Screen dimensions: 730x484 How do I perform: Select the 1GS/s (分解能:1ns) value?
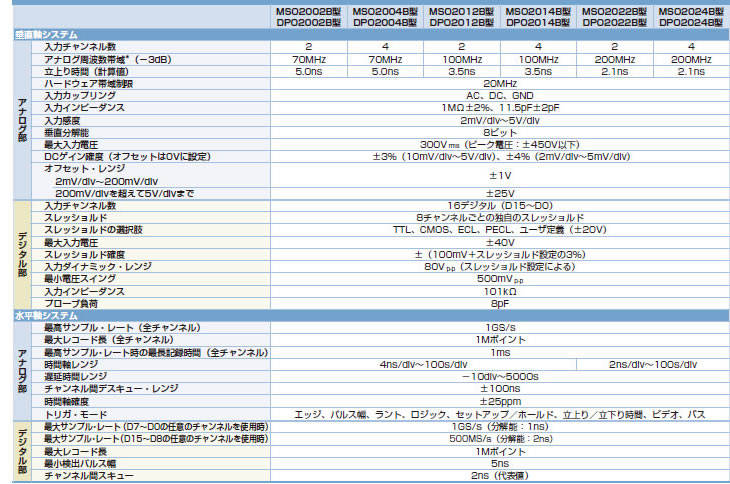pos(500,427)
